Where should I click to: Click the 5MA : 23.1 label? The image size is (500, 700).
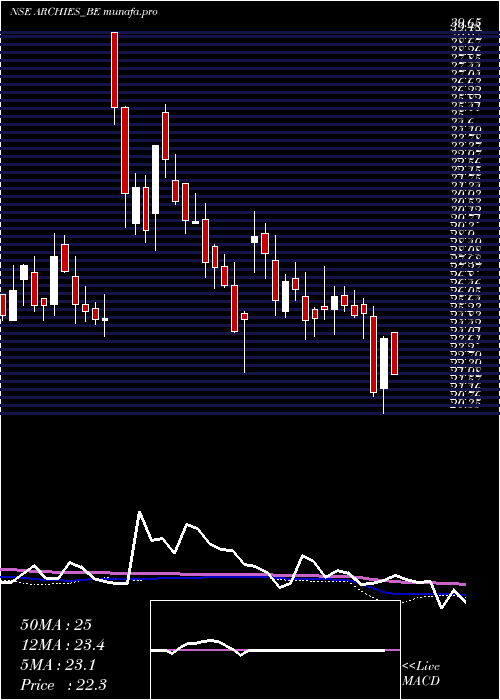tap(58, 665)
